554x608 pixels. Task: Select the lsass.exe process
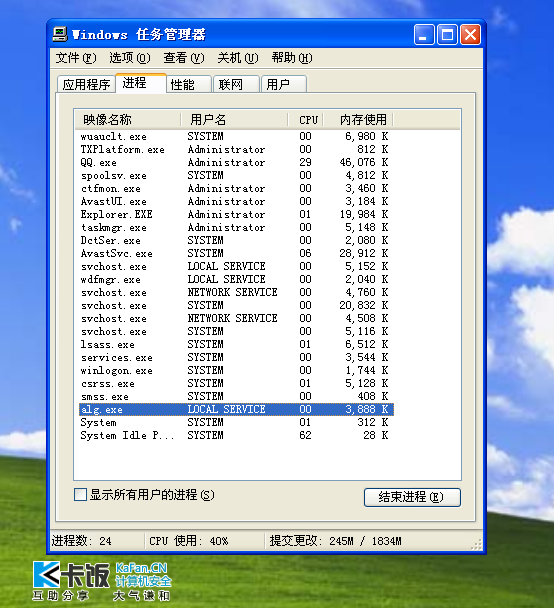[236, 344]
